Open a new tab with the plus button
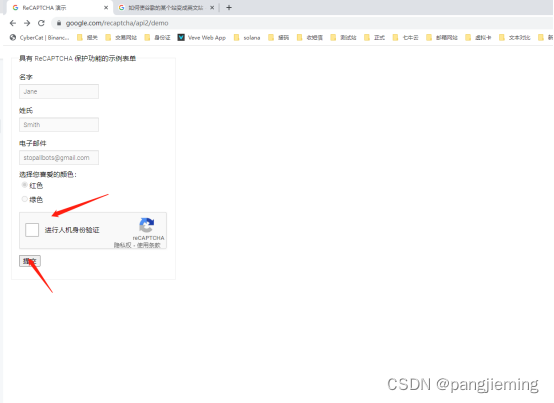 point(229,7)
